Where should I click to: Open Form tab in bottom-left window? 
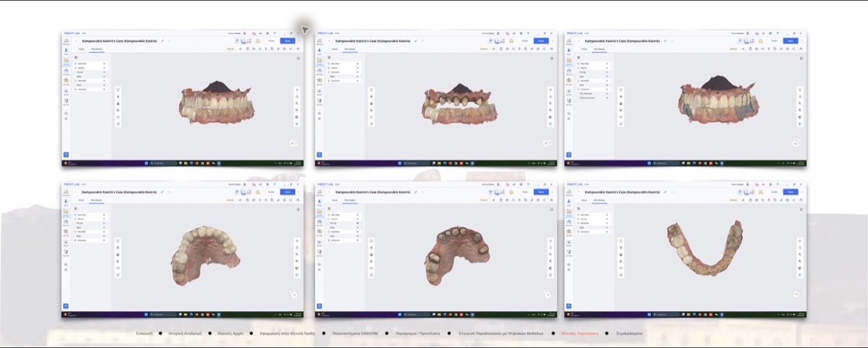coord(81,200)
